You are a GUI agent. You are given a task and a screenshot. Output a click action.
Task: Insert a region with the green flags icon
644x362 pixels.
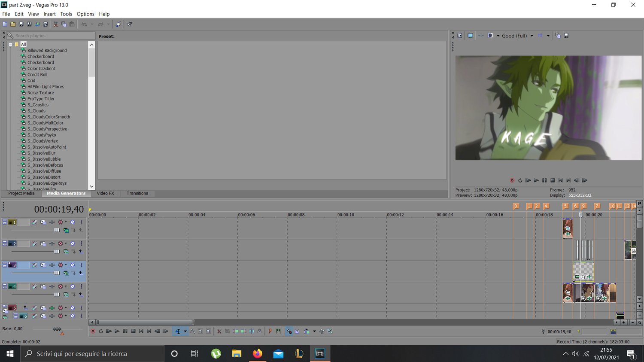[x=278, y=331]
